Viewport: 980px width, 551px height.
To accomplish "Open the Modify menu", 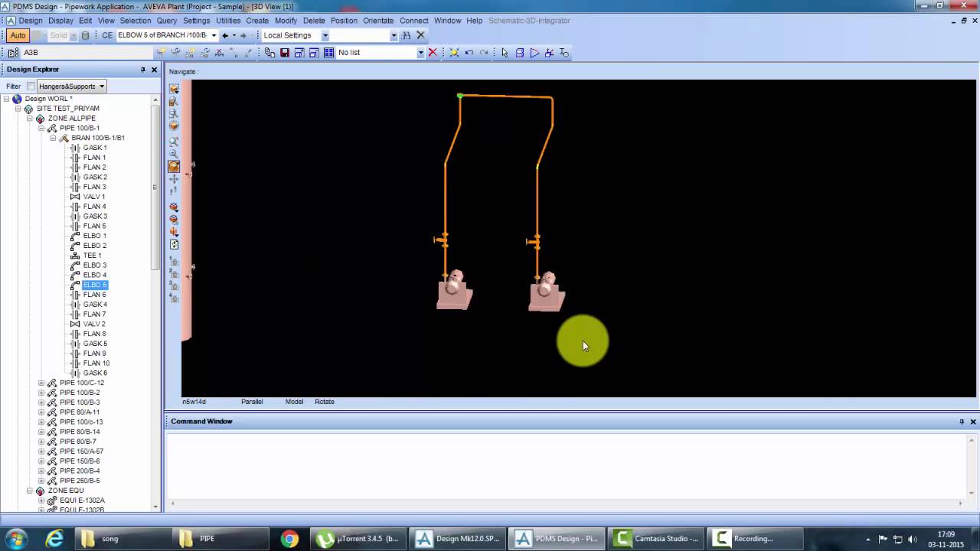I will 286,21.
